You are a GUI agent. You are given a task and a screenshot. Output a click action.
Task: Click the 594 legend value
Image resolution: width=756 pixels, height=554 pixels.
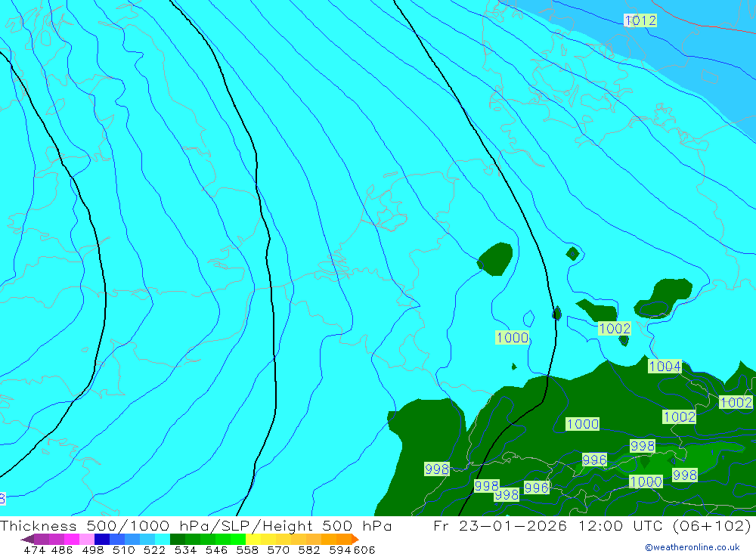340,549
